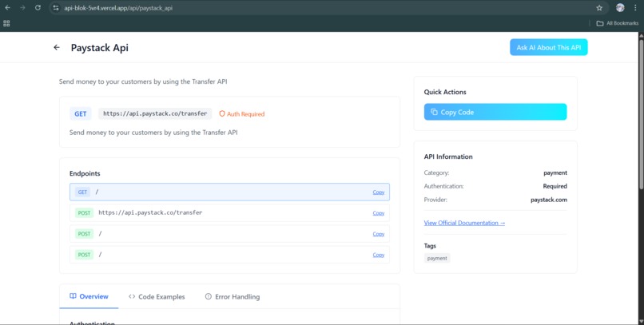This screenshot has height=325, width=644.
Task: Click the Tags heading
Action: [x=430, y=246]
